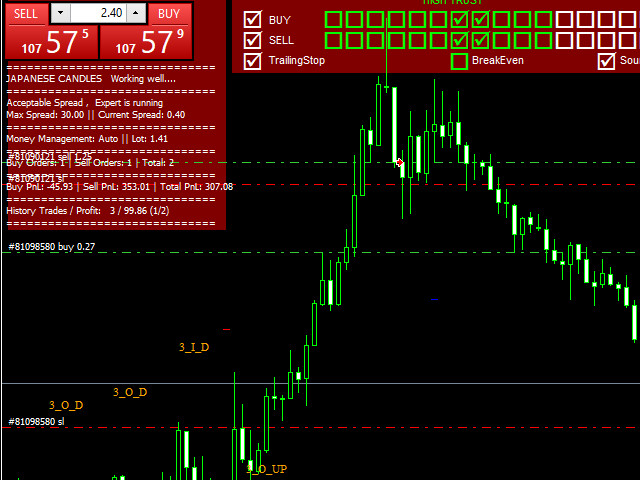This screenshot has height=480, width=640.
Task: Tick the third green box in BUY row
Action: pyautogui.click(x=375, y=20)
